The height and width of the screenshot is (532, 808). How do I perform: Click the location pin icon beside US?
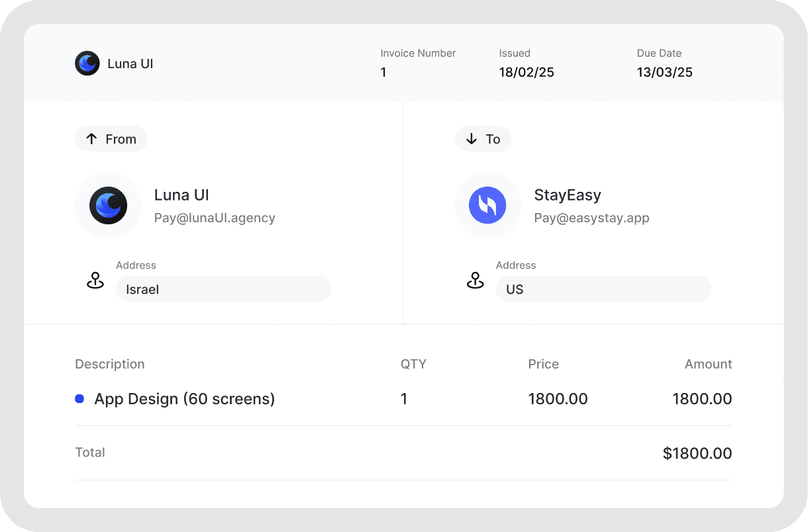click(x=475, y=281)
